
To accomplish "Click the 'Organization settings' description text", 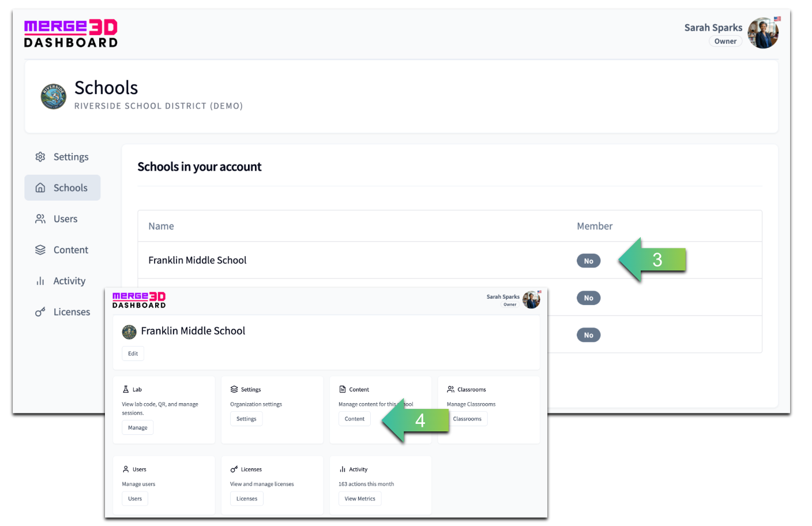I will tap(256, 404).
